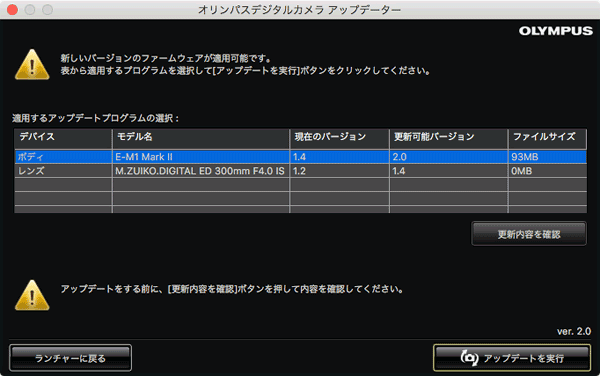The image size is (600, 376).
Task: Click the 現在のバージョン column header
Action: point(339,138)
